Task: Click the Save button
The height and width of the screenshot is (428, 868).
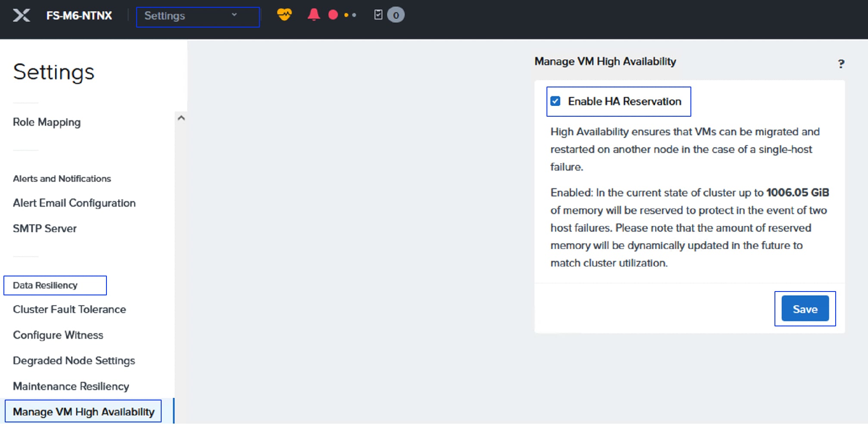Action: tap(805, 309)
